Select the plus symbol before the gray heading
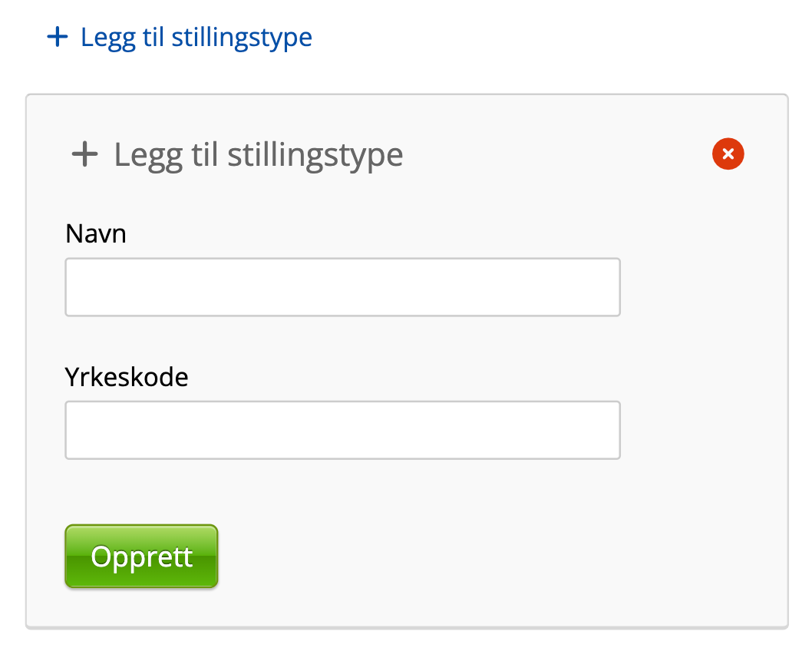This screenshot has width=812, height=651. 84,154
